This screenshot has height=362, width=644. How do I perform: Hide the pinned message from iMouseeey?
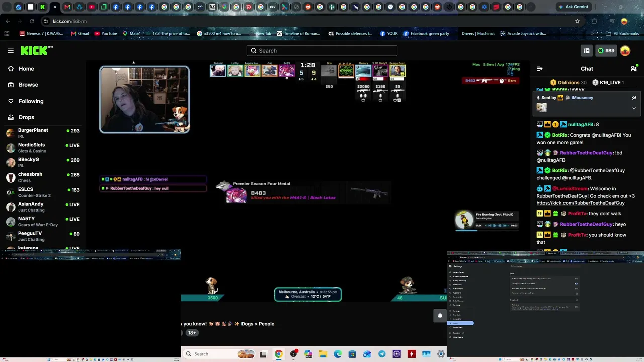(x=634, y=98)
